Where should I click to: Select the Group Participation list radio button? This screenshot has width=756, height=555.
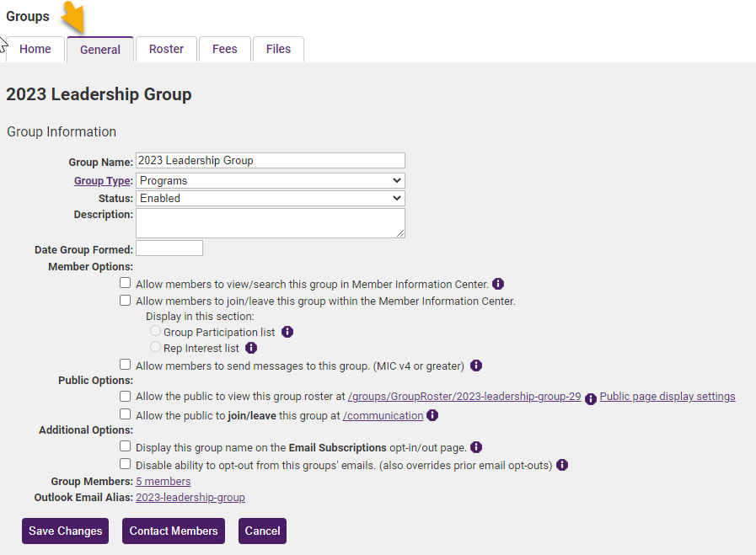tap(155, 331)
